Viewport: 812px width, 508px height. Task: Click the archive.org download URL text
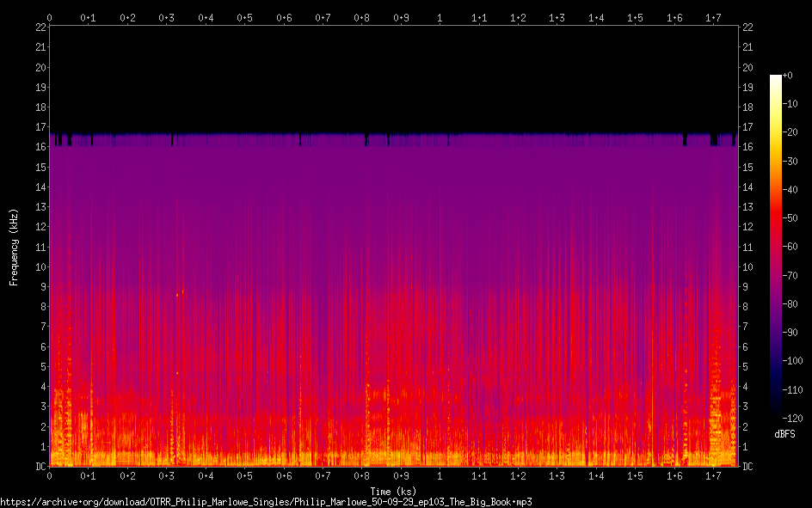(267, 502)
